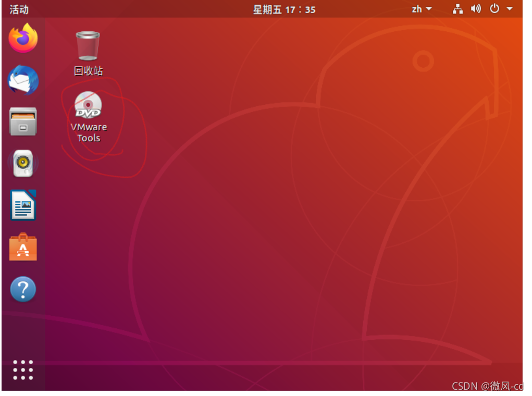Click the network status icon
The image size is (532, 396).
point(457,9)
